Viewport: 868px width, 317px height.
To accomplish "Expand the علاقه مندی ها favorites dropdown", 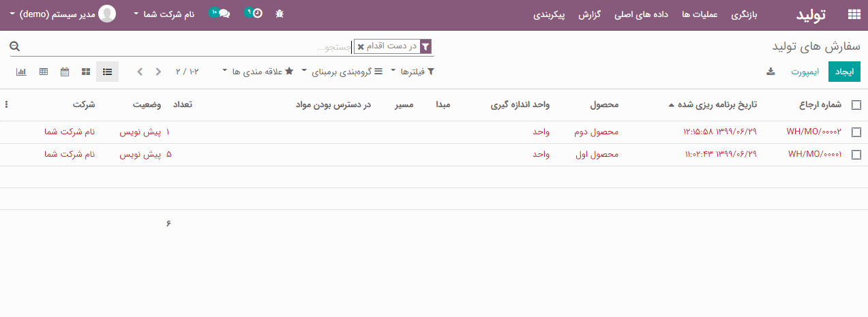I will [x=258, y=72].
